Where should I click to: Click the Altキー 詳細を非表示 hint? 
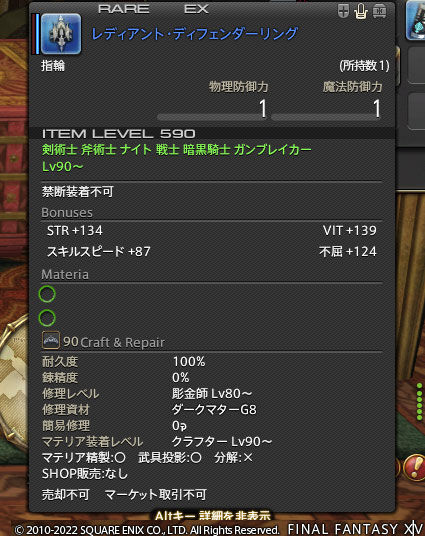point(213,516)
